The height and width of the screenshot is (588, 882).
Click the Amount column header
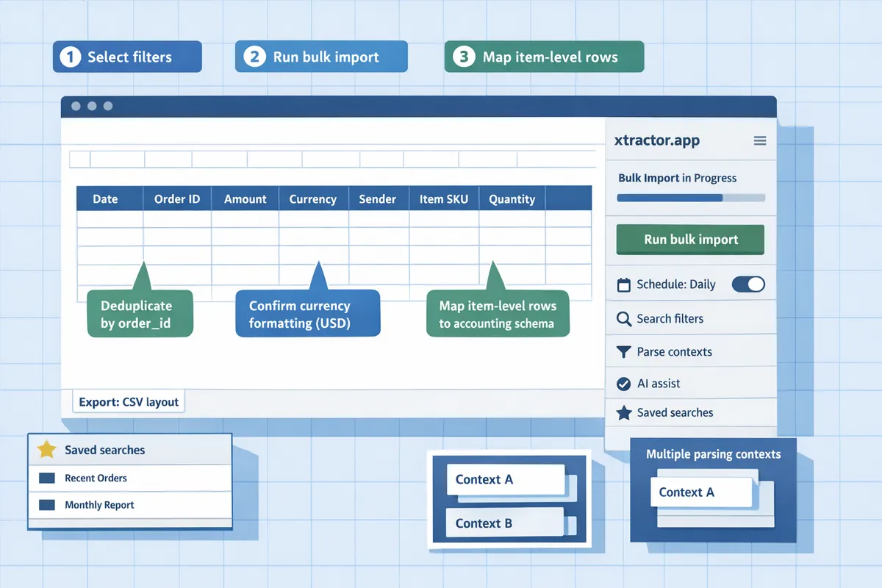pos(245,198)
